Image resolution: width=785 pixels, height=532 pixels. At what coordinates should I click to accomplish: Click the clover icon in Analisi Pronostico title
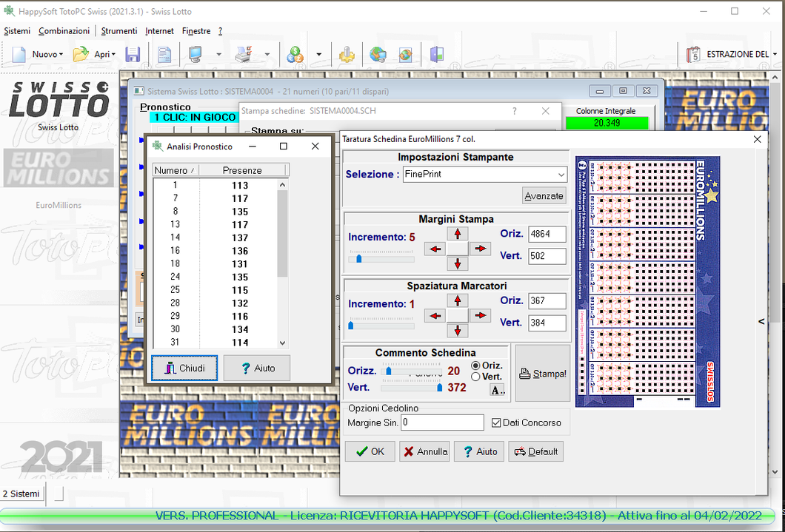tap(158, 147)
